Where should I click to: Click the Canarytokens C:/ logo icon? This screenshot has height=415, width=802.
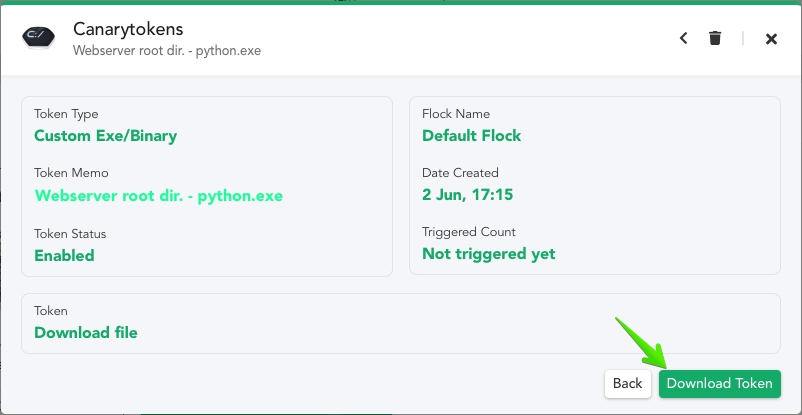[38, 37]
